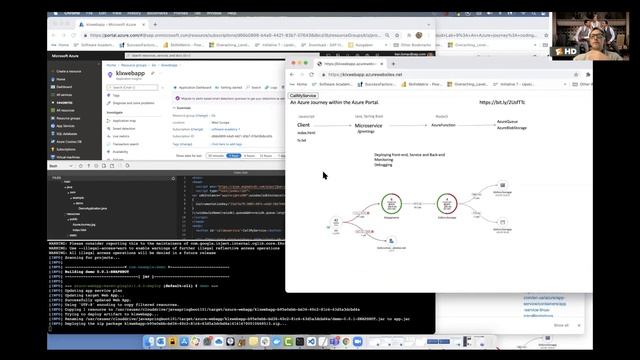
Task: Click the green node labeled klxappname in map
Action: (x=391, y=203)
